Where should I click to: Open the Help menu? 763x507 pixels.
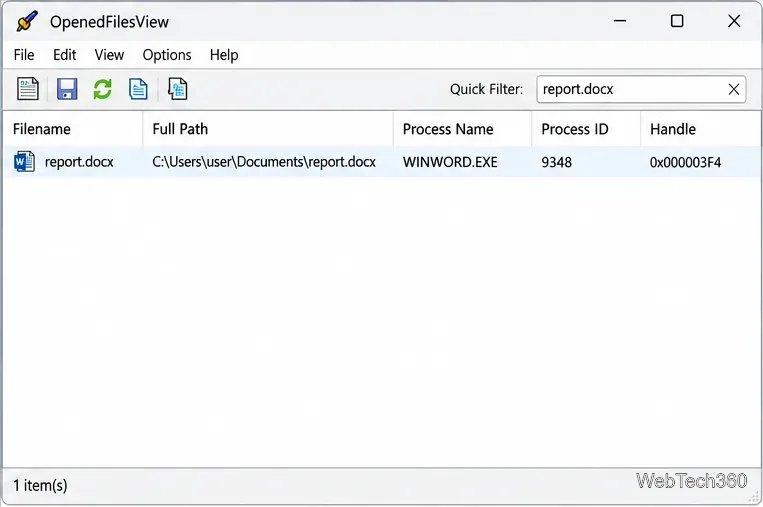(224, 55)
